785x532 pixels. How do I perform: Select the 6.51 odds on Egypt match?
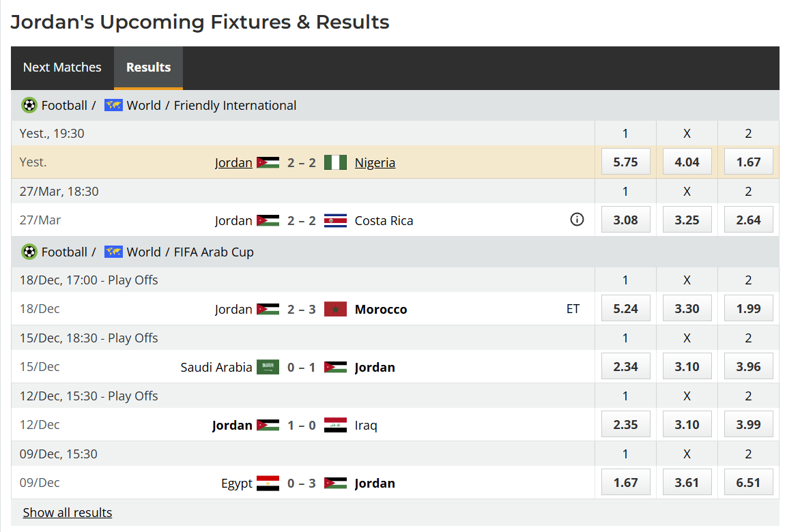(748, 483)
